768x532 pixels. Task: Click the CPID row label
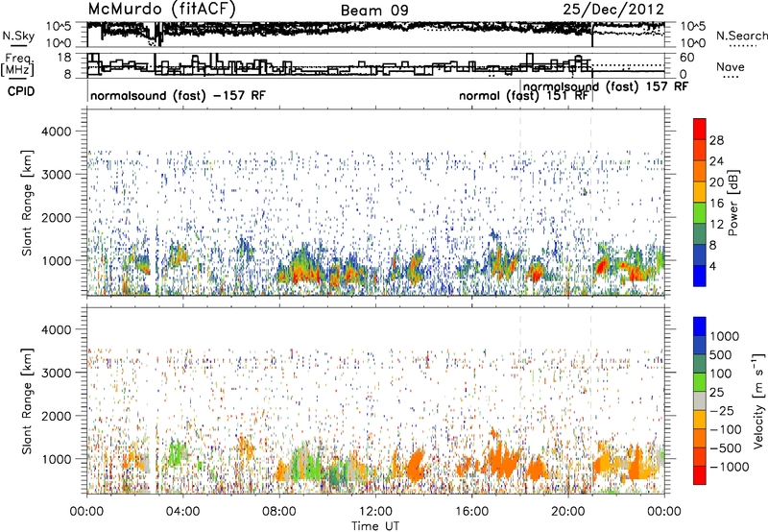click(x=21, y=91)
